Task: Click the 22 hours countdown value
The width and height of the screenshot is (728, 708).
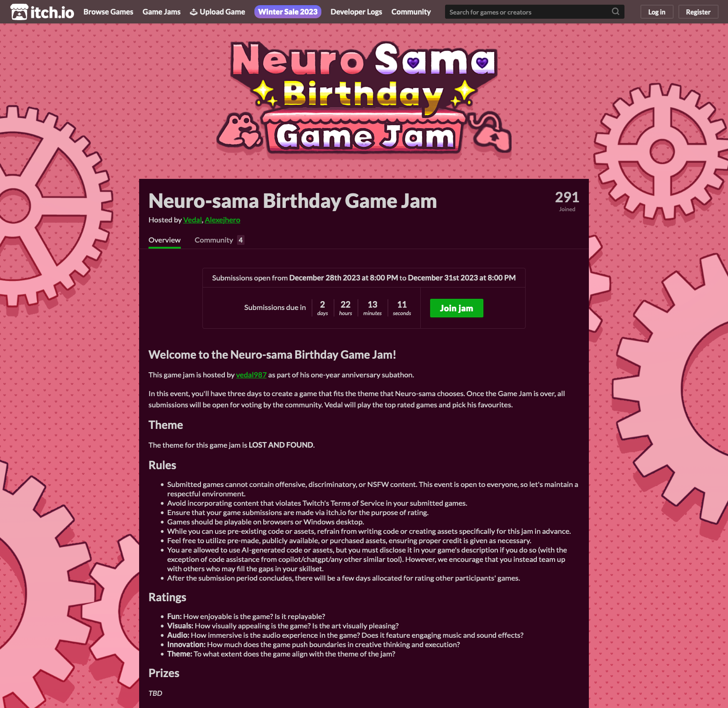Action: (x=346, y=308)
